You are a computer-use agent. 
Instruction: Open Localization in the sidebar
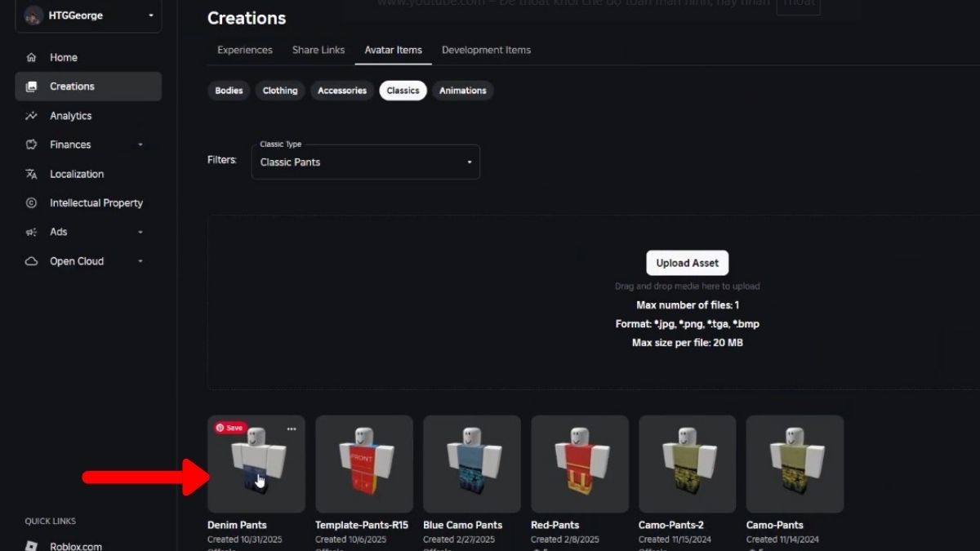[88, 174]
